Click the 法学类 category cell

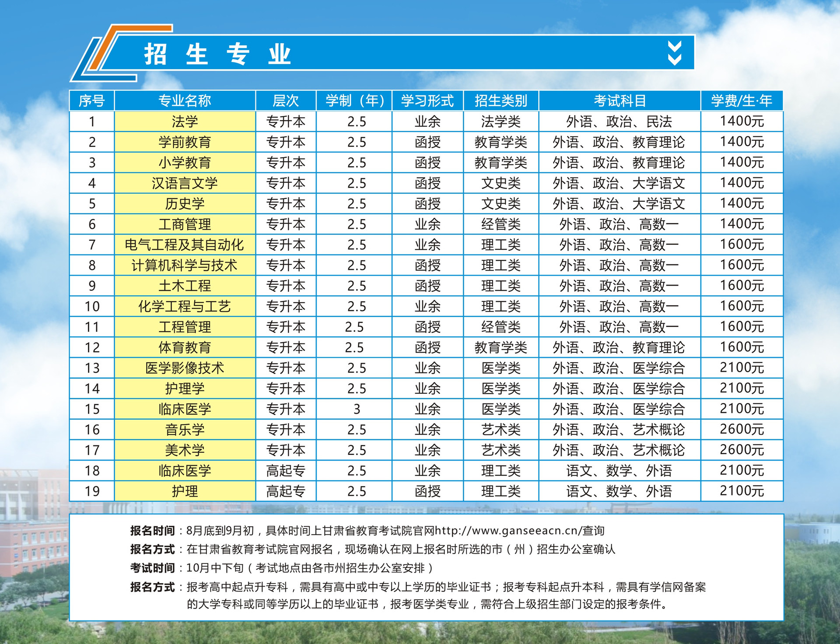(x=501, y=122)
